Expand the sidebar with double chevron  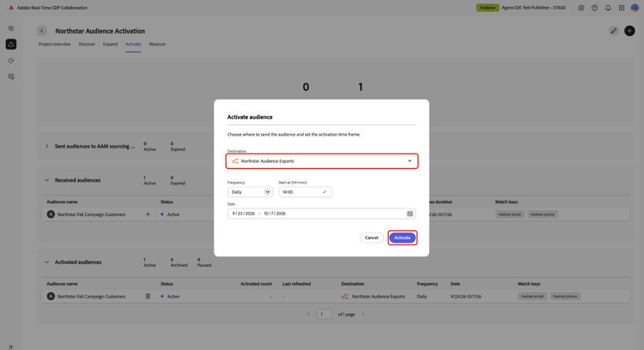10,347
